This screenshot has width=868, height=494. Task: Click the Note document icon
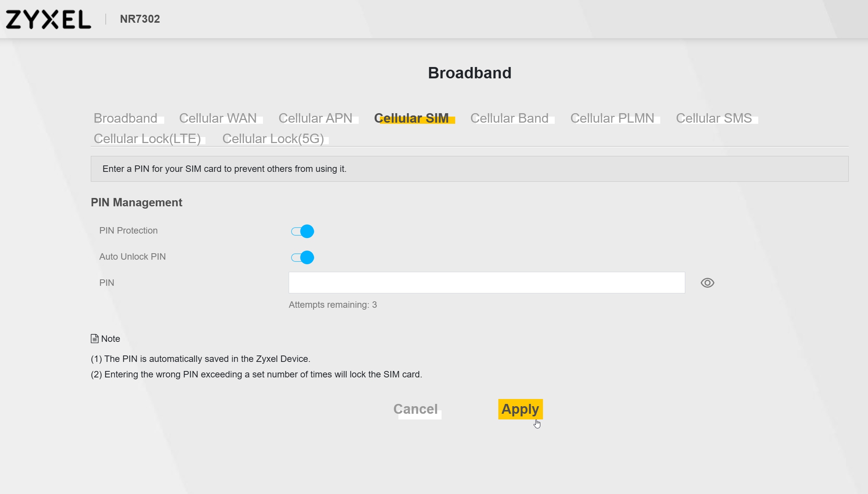point(95,338)
